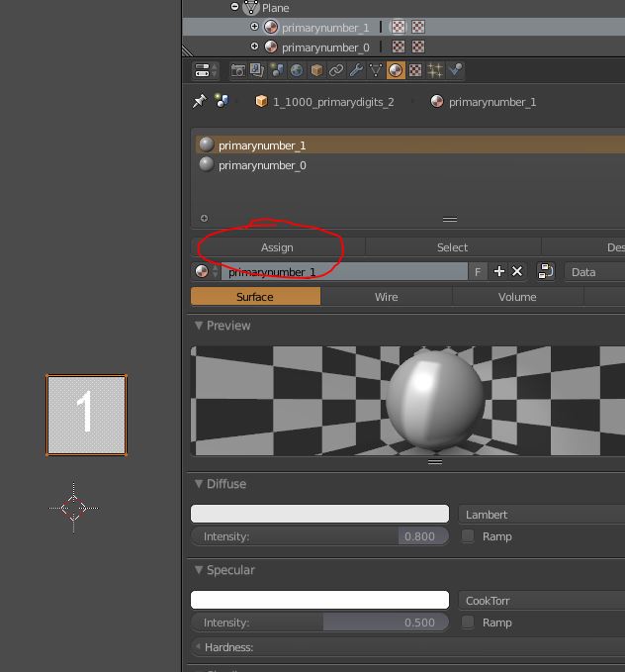This screenshot has width=625, height=672.
Task: Switch to the Texture properties tab
Action: tap(415, 70)
